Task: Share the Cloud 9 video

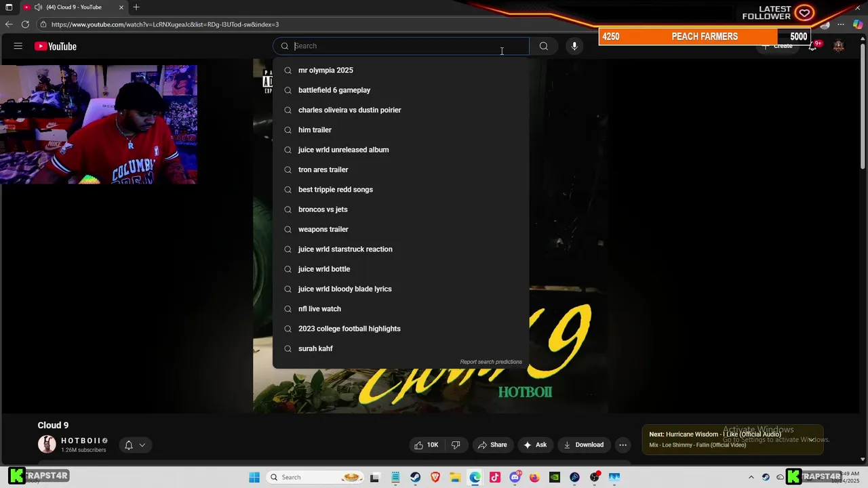Action: [x=492, y=445]
